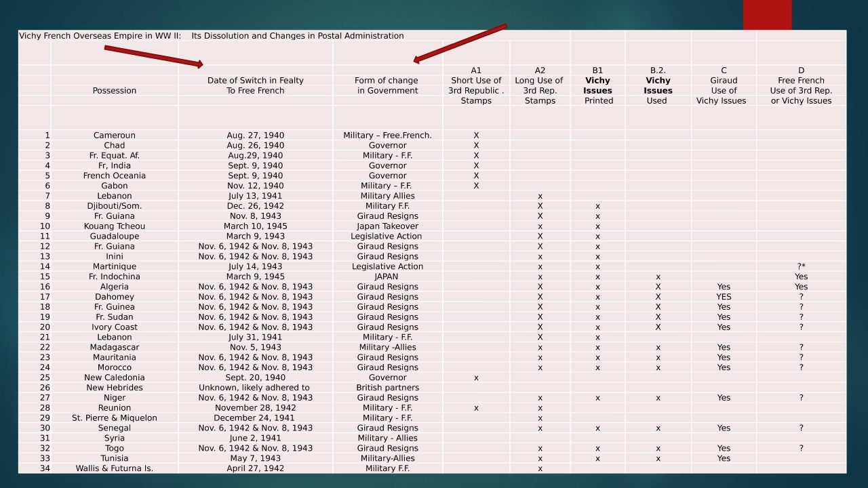Select the date 'Nov. 12, 1940'

(x=256, y=186)
